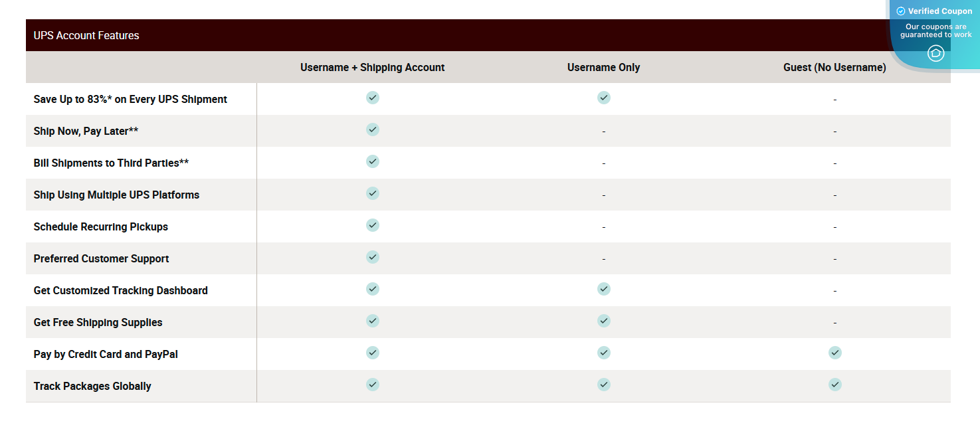Select the Username Only column header
Viewport: 980px width, 443px height.
tap(603, 68)
